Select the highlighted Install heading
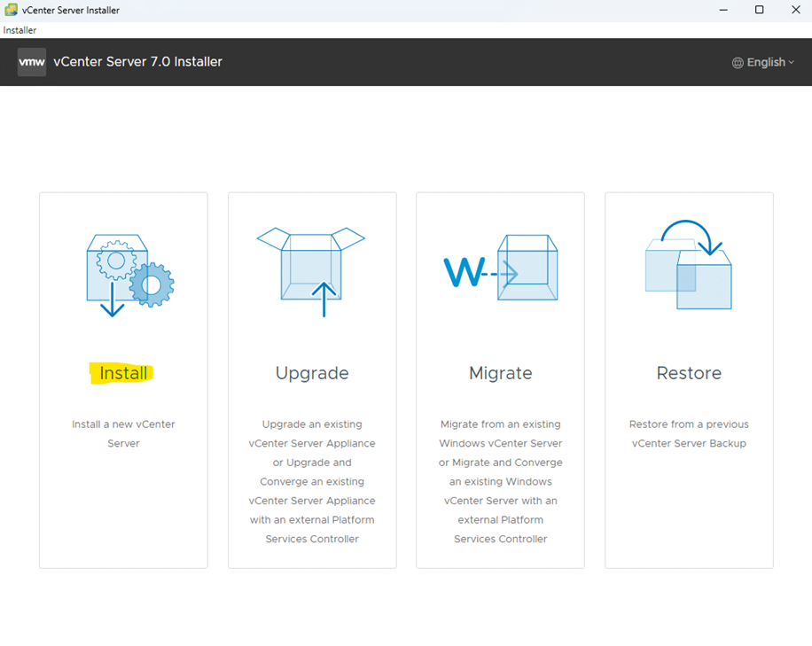The width and height of the screenshot is (812, 646). tap(123, 373)
